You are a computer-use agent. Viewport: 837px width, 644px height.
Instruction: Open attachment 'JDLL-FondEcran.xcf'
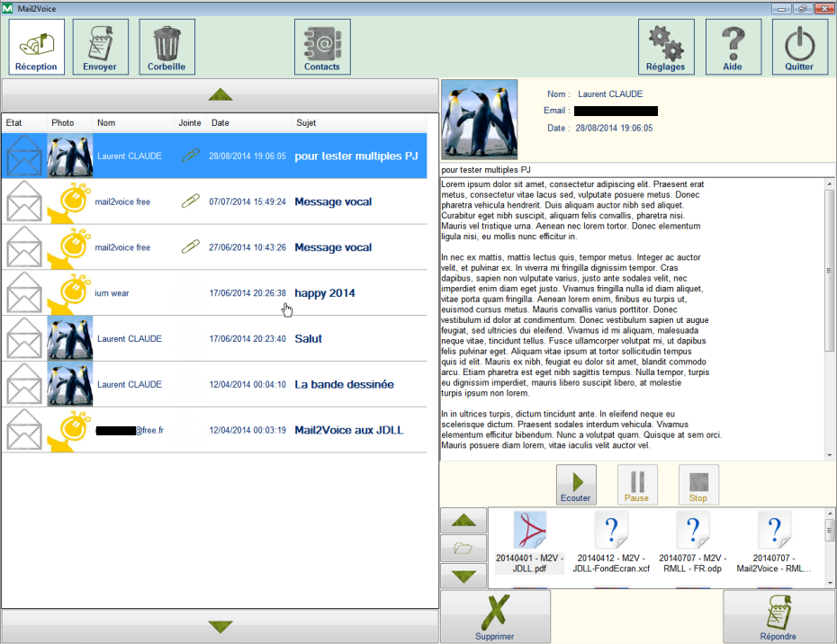[x=611, y=542]
